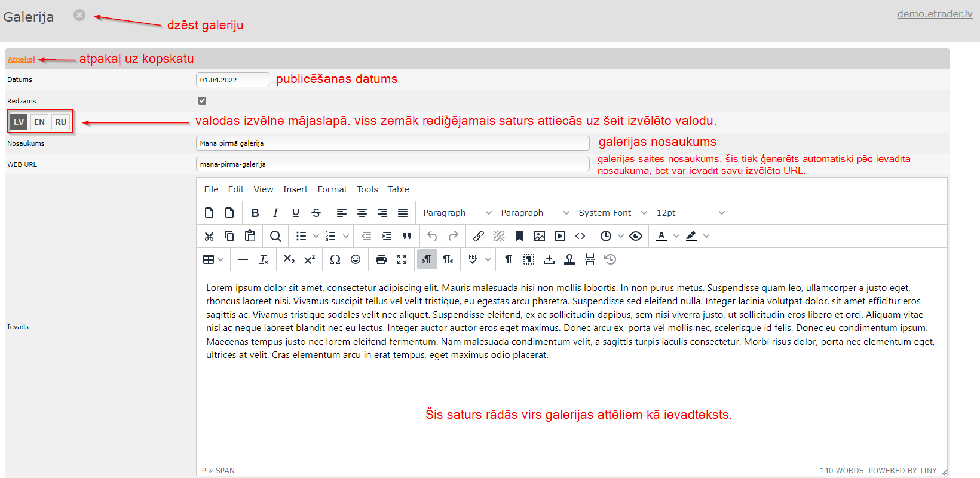
Task: Open the Insert menu
Action: [x=295, y=189]
